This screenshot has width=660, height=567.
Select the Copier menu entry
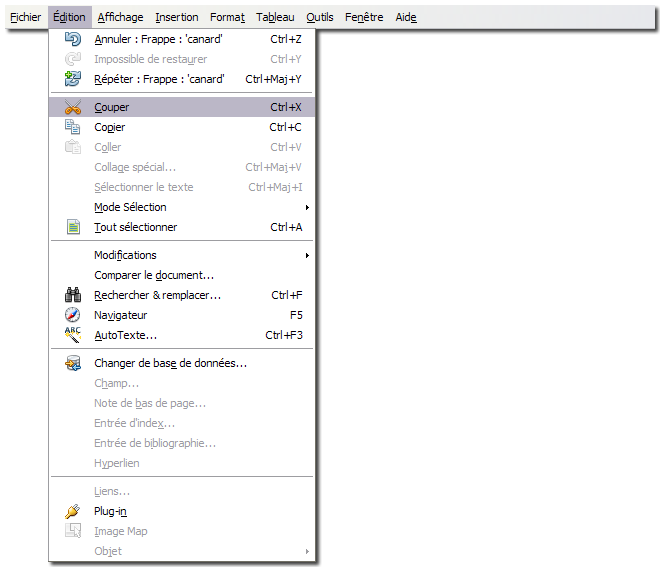[x=182, y=127]
